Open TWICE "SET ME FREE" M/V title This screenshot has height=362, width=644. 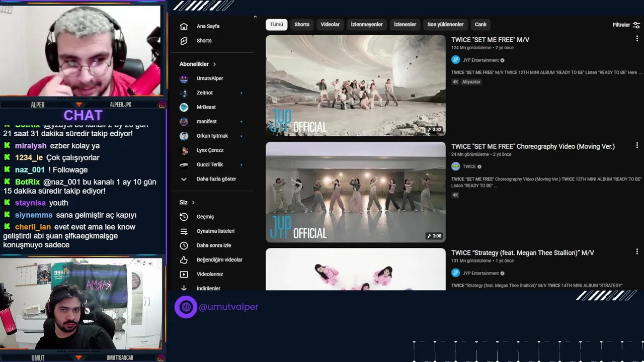490,40
